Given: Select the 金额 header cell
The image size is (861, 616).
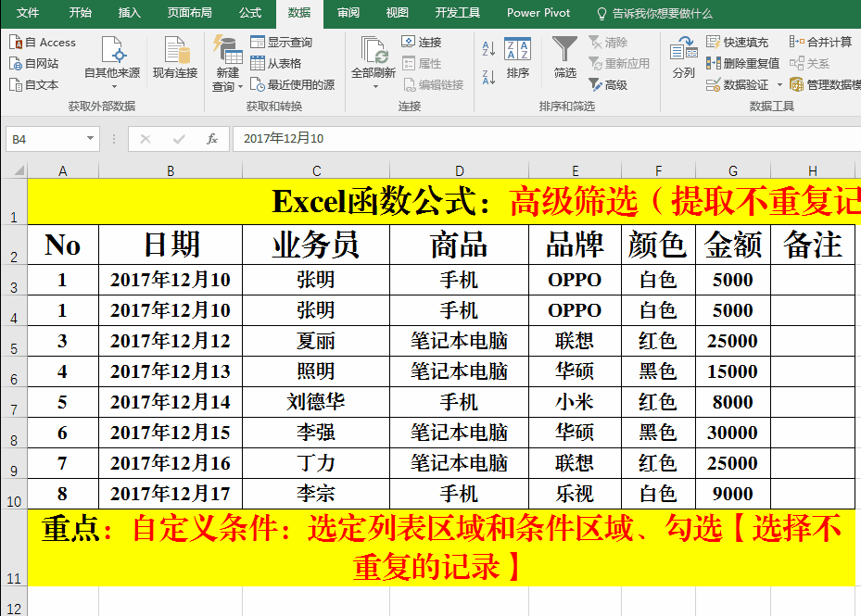Looking at the screenshot, I should coord(733,245).
